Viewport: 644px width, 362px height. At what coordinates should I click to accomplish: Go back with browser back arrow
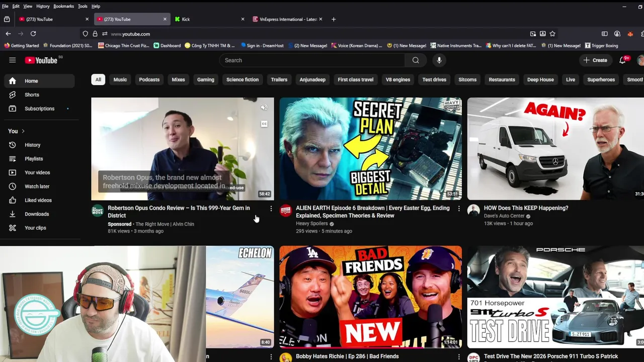tap(8, 34)
